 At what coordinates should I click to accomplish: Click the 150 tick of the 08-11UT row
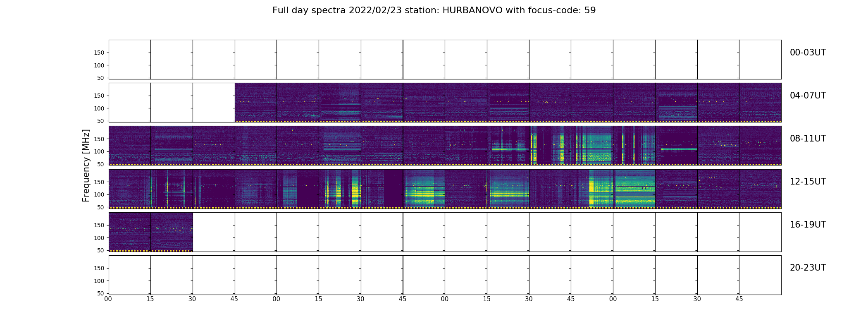(99, 139)
